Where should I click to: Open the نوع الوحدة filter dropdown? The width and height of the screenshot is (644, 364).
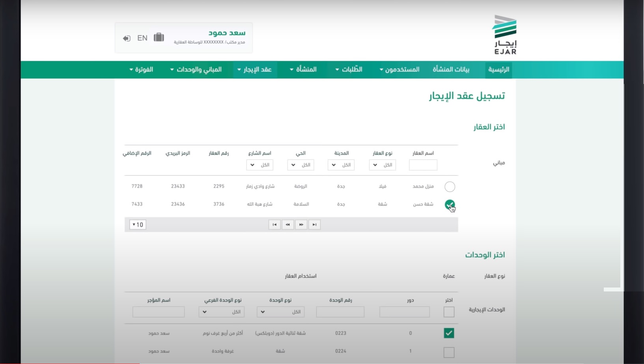point(280,312)
